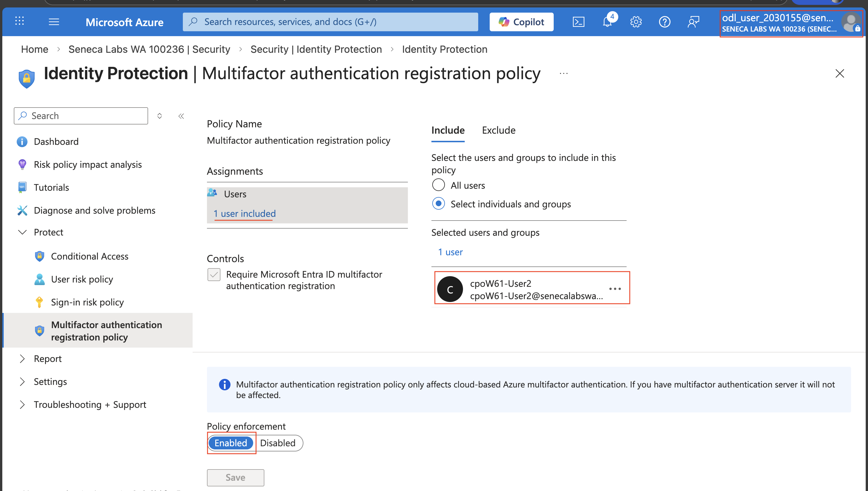Expand the Troubleshooting + Support section

pyautogui.click(x=22, y=405)
